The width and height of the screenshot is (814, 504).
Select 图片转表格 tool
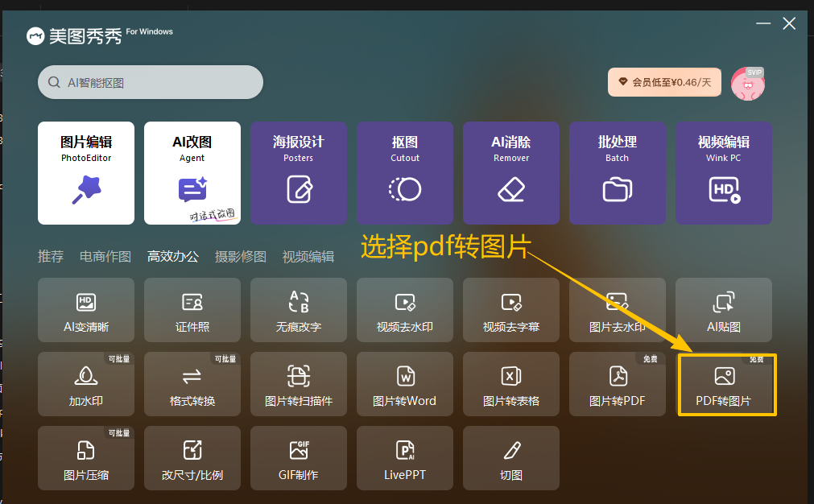tap(511, 384)
